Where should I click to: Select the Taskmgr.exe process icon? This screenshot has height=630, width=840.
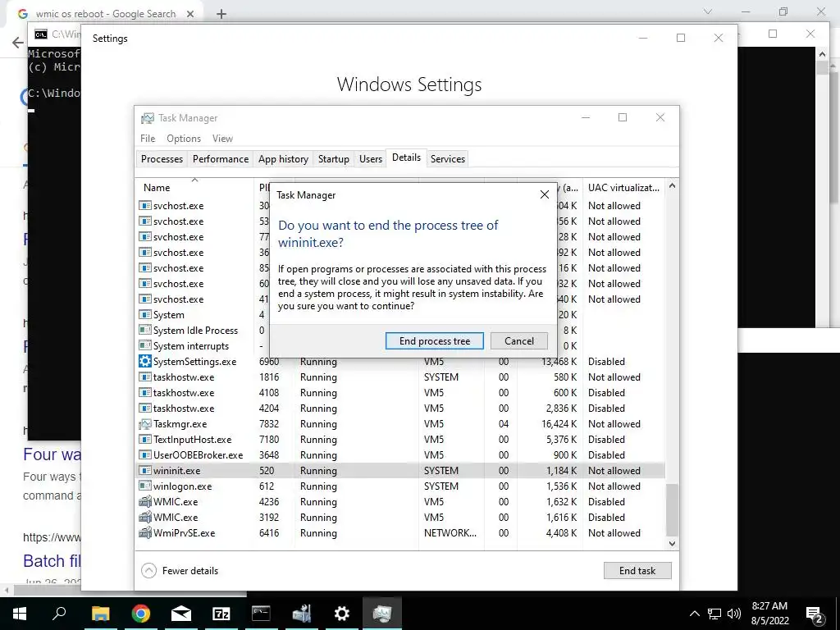coord(144,424)
